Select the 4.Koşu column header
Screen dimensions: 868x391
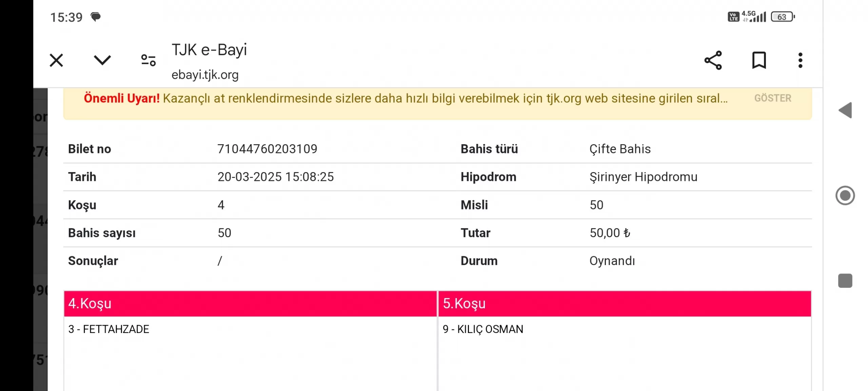pyautogui.click(x=250, y=303)
